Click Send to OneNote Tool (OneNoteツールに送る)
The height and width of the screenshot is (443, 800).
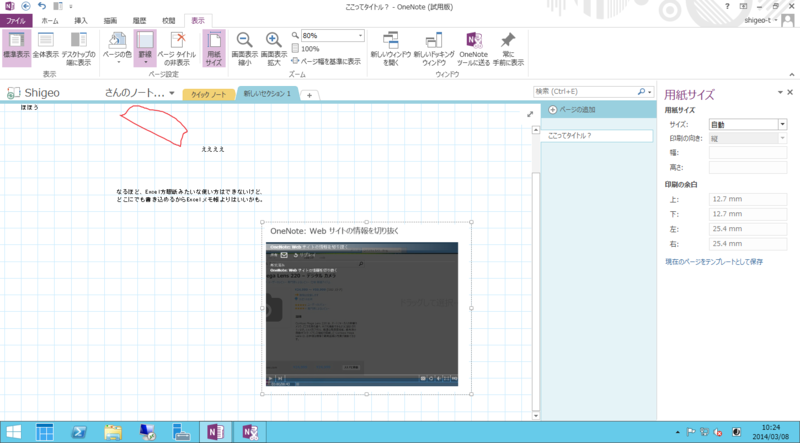pyautogui.click(x=473, y=48)
